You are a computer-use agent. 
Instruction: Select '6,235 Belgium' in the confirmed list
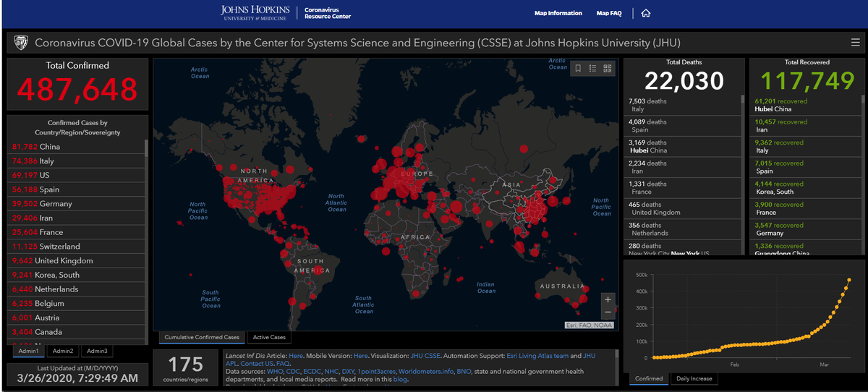(x=75, y=304)
